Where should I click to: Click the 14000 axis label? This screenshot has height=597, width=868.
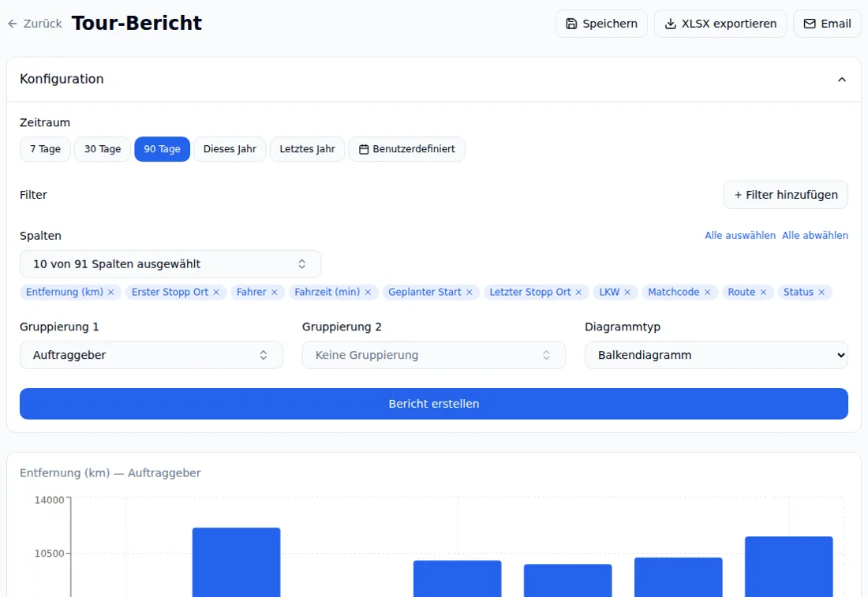coord(49,500)
